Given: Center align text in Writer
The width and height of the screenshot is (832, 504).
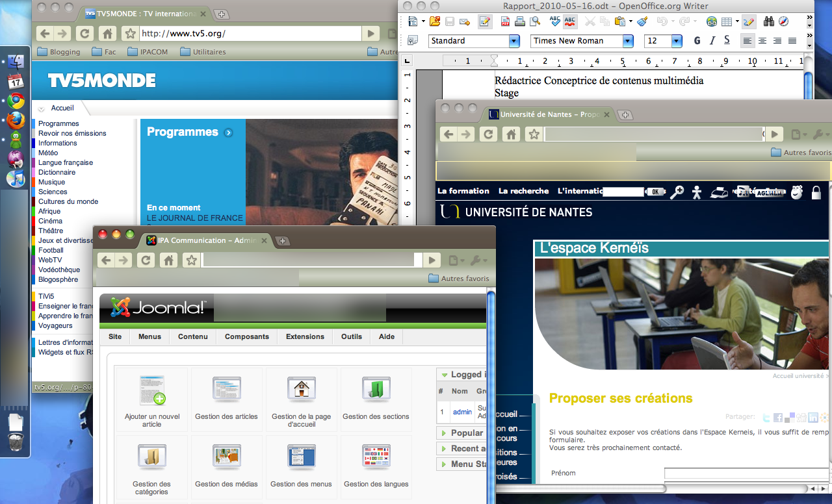Looking at the screenshot, I should [x=762, y=41].
